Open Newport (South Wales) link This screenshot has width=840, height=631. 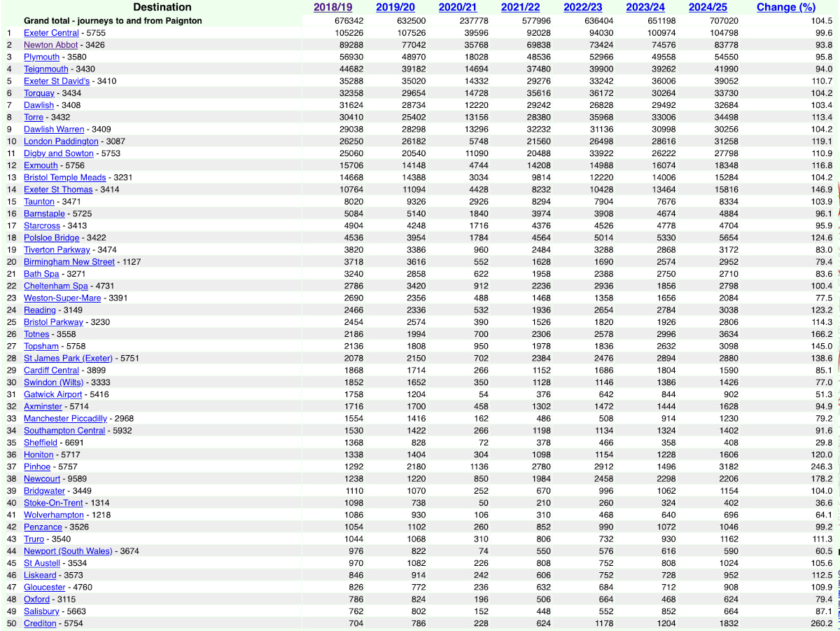(67, 551)
